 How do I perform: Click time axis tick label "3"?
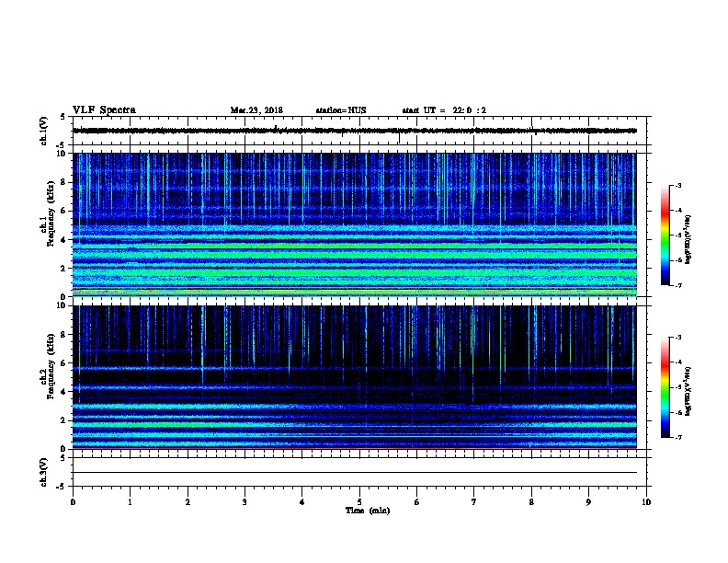[245, 502]
